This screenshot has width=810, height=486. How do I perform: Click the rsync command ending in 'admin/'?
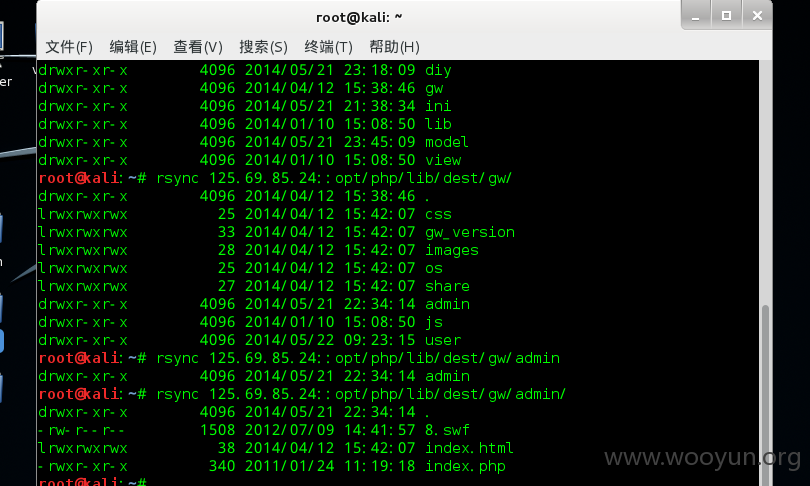click(361, 394)
